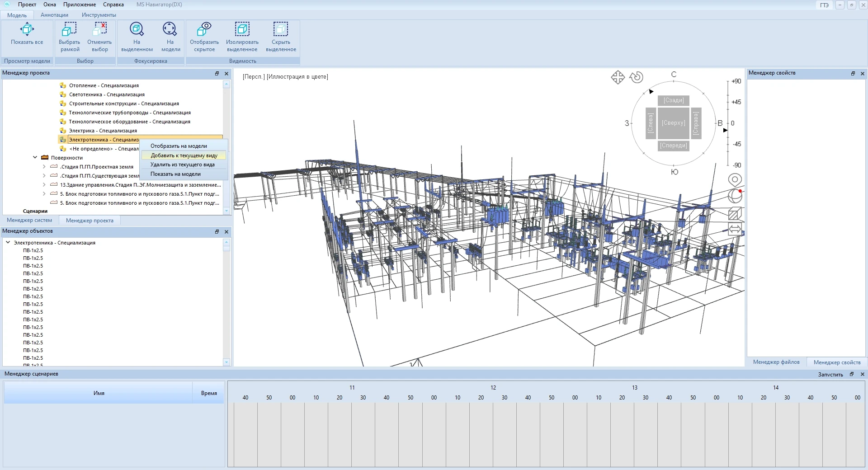868x470 pixels.
Task: Select the 'Выбрать рамкой' frame selection tool
Action: 69,30
